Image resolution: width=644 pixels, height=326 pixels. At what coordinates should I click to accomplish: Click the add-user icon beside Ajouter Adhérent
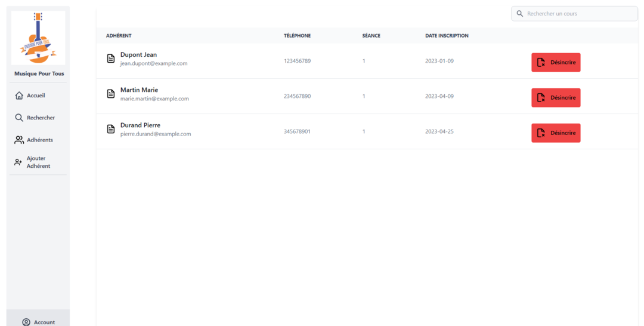click(x=18, y=162)
